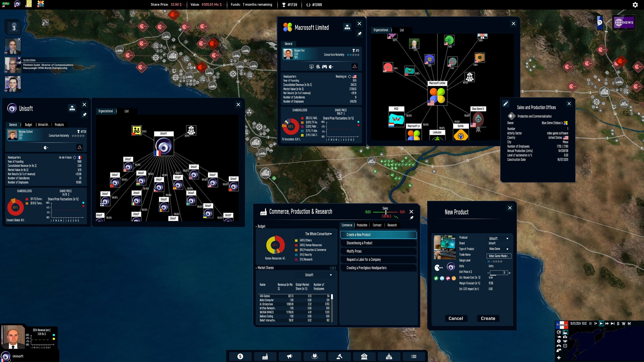Image resolution: width=644 pixels, height=362 pixels.
Task: Open the settings gear in top right corner
Action: [635, 5]
